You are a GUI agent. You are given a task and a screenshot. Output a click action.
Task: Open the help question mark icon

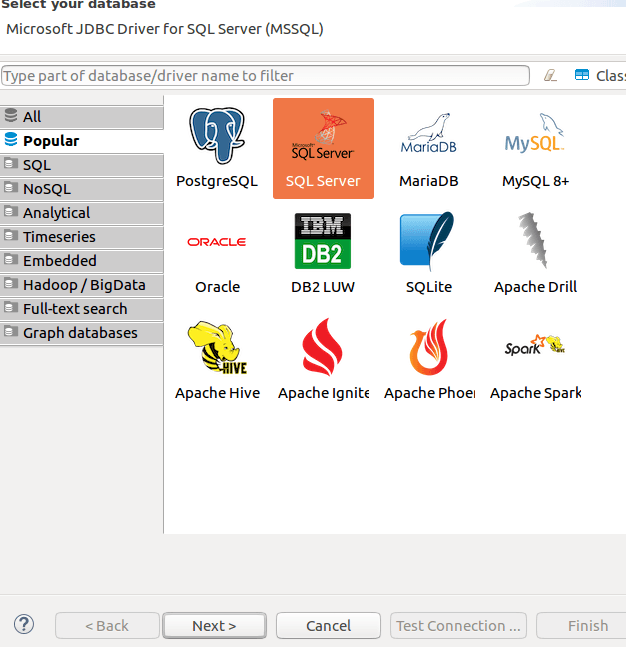click(24, 625)
